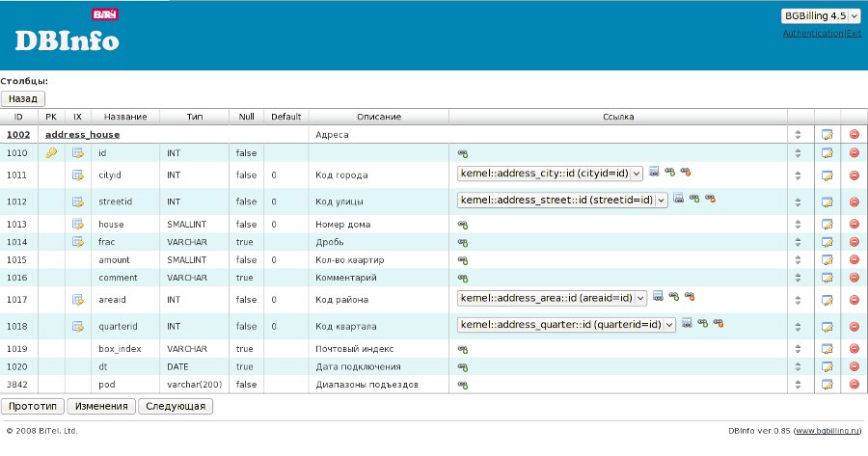Click the Название column header
The image size is (868, 456).
click(x=125, y=117)
